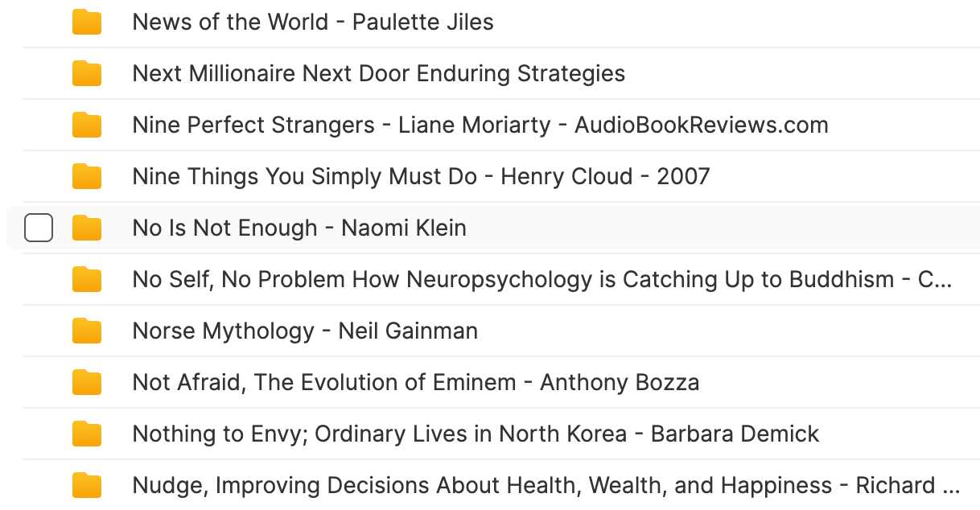Select the Nothing to Envy folder icon
Viewport: 980px width, 510px height.
[x=87, y=434]
